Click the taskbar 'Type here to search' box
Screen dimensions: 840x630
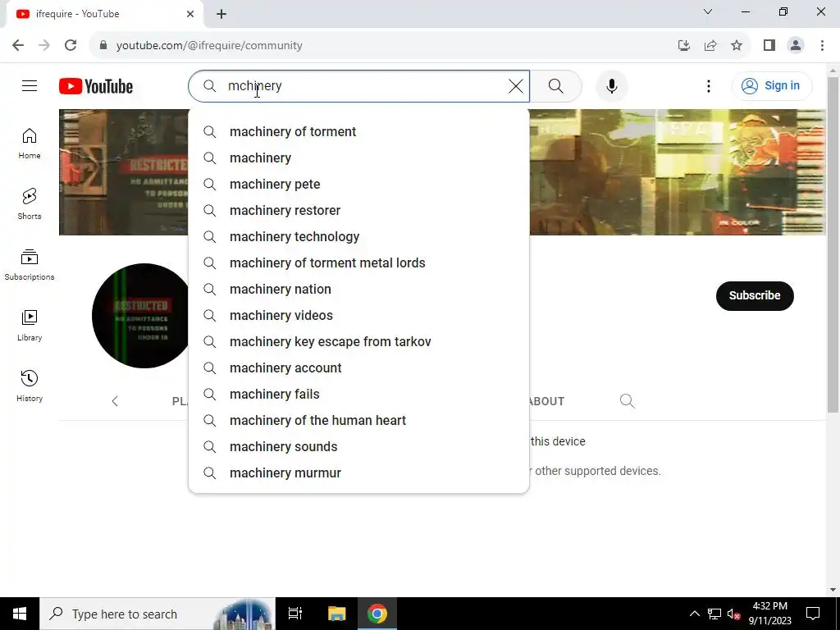pos(157,614)
